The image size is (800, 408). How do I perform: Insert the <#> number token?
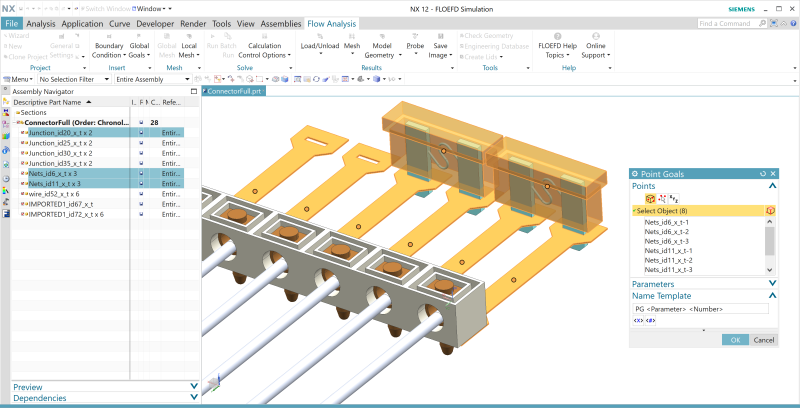(x=650, y=321)
